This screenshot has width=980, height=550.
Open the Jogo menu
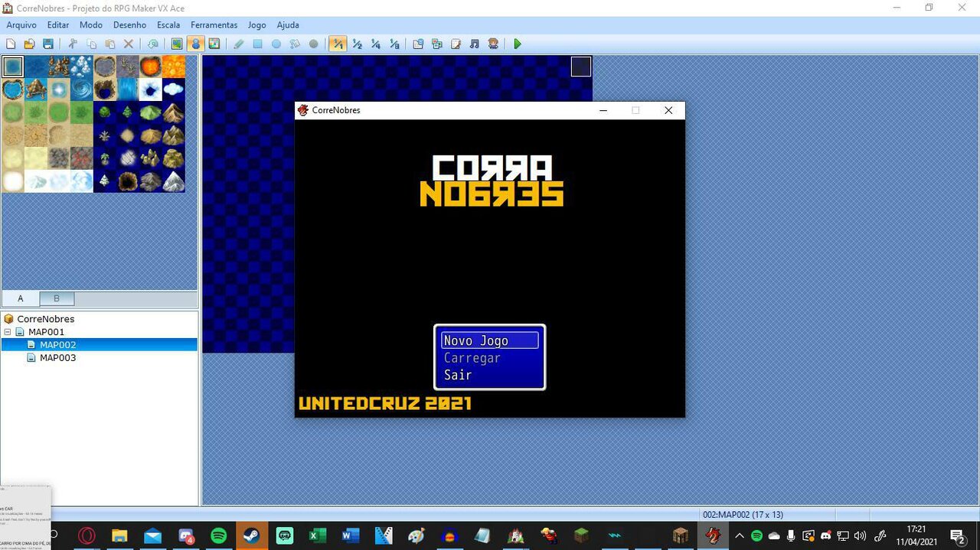click(257, 25)
